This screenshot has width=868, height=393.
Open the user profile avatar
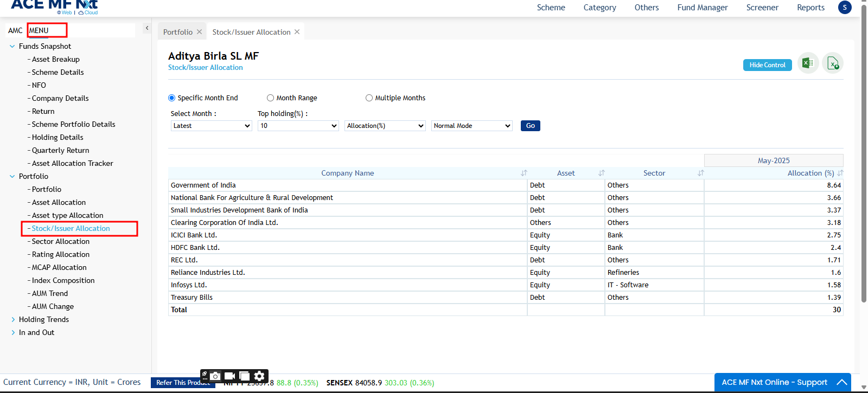(845, 8)
